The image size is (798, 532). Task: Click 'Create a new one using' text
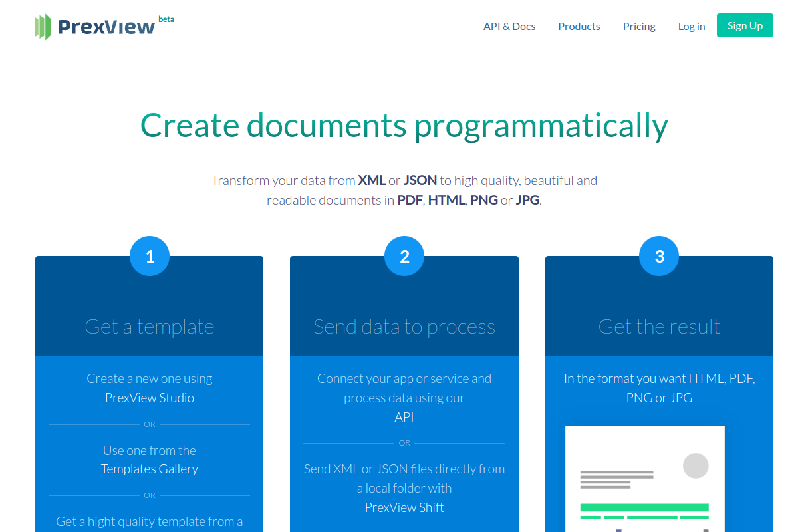pos(150,378)
